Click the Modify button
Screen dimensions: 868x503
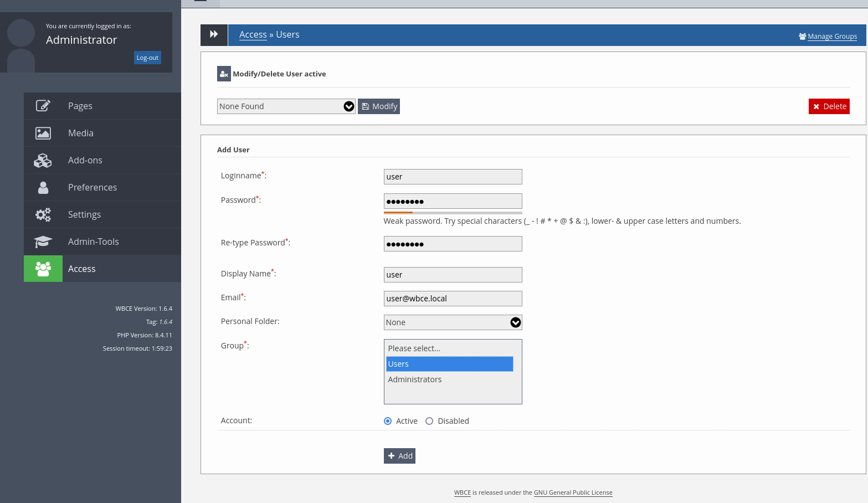379,106
